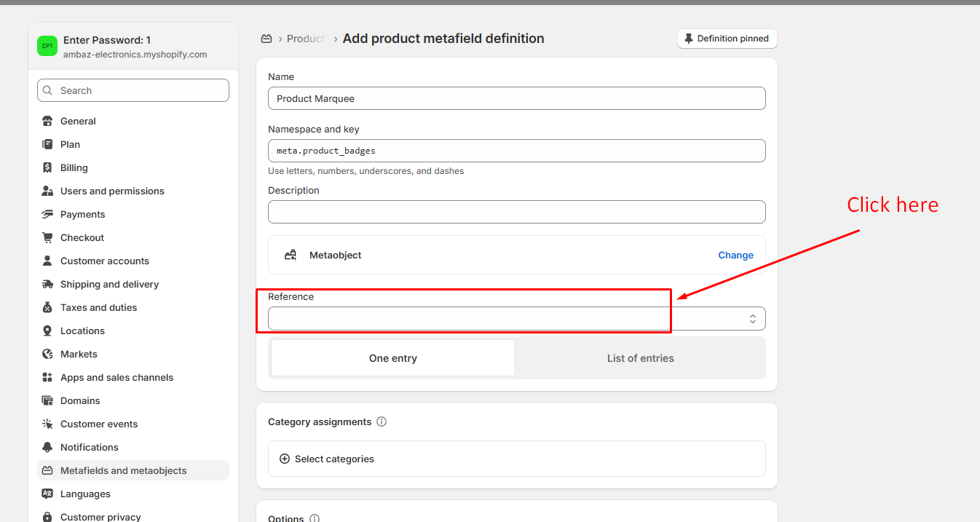Click the Customer events cursor icon
The image size is (980, 522).
click(x=47, y=424)
